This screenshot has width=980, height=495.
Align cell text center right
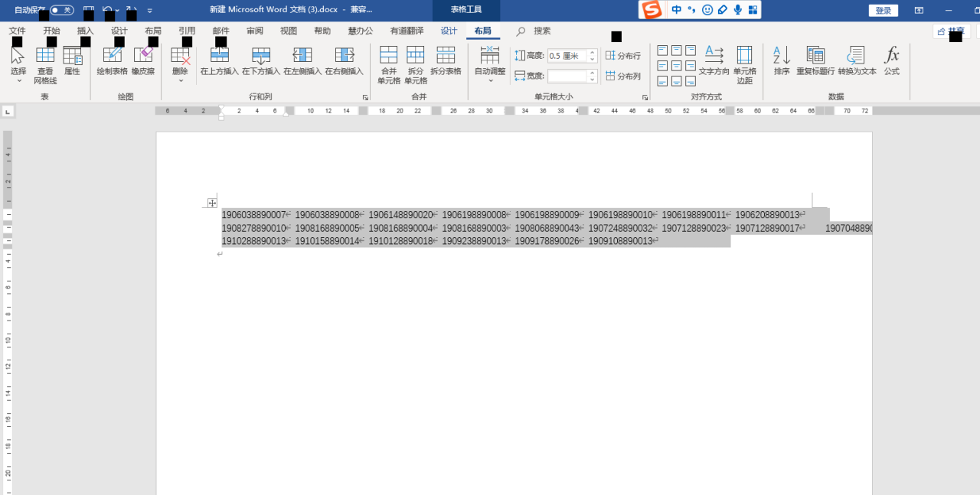pos(691,66)
